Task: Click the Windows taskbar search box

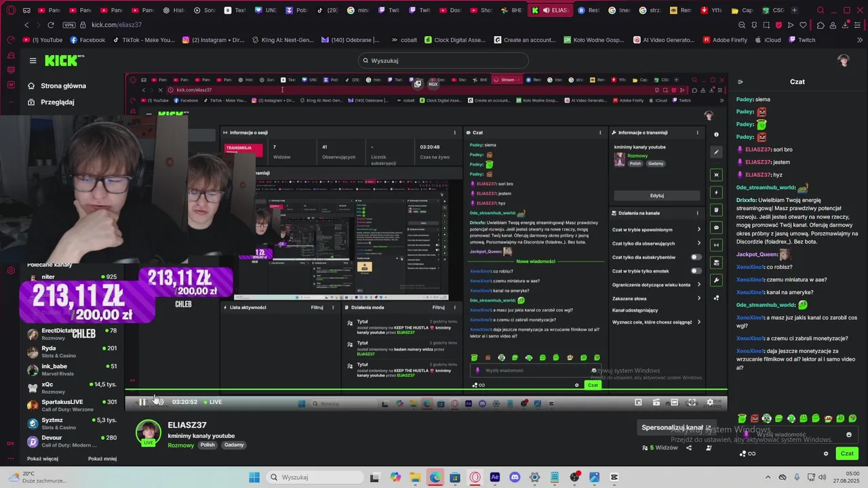Action: tap(314, 477)
